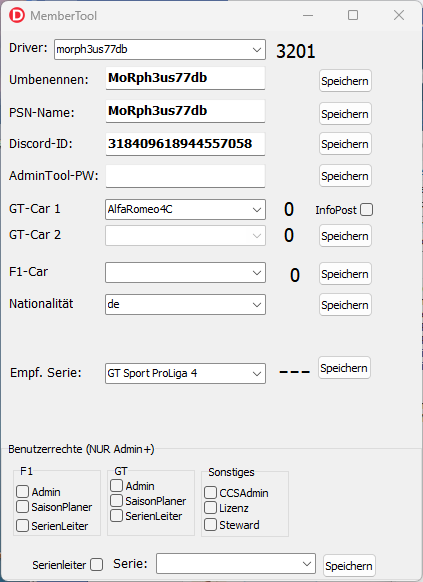
Task: Open Empf. Serie dropdown with GT Sport ProLiga 4
Action: (185, 373)
